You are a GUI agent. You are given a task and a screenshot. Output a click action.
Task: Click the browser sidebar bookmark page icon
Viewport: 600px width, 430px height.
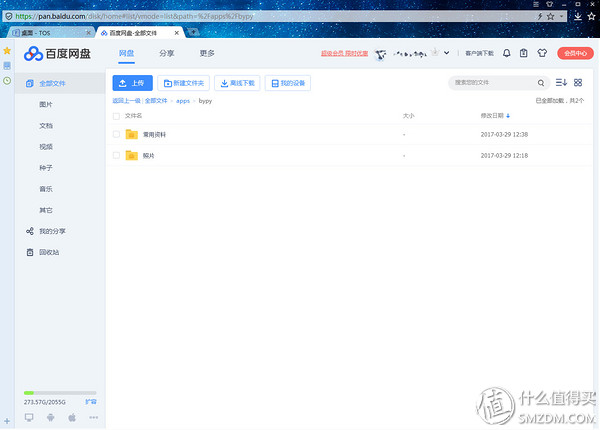pyautogui.click(x=7, y=66)
